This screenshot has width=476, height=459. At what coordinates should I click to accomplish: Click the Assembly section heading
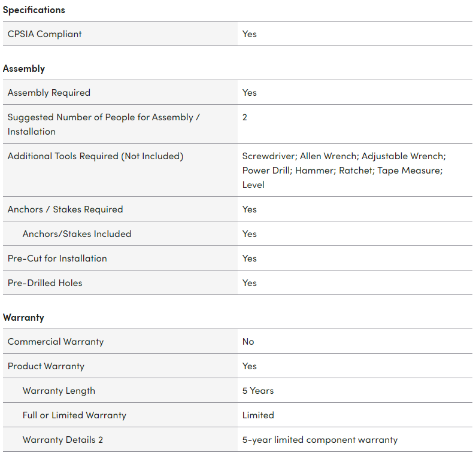pos(24,69)
